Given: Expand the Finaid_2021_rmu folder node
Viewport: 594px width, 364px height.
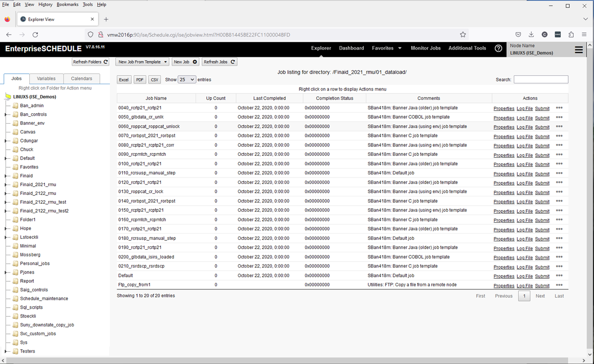Looking at the screenshot, I should [x=6, y=185].
